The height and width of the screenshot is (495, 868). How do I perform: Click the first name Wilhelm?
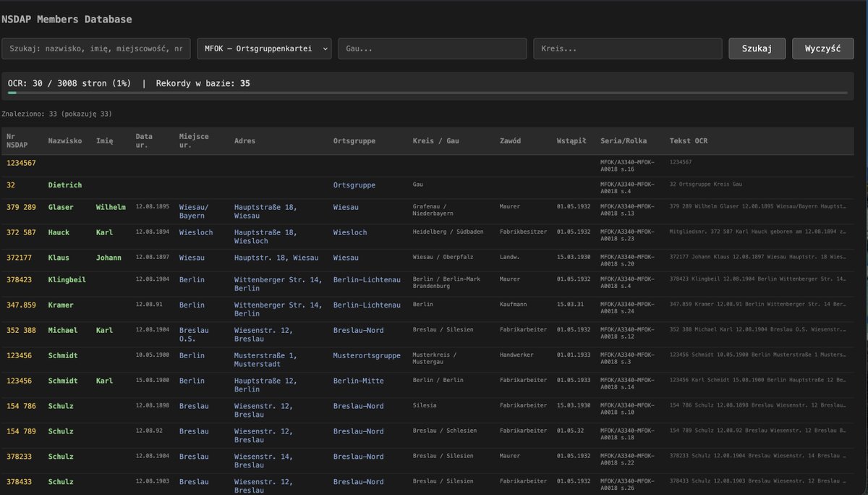(x=111, y=207)
